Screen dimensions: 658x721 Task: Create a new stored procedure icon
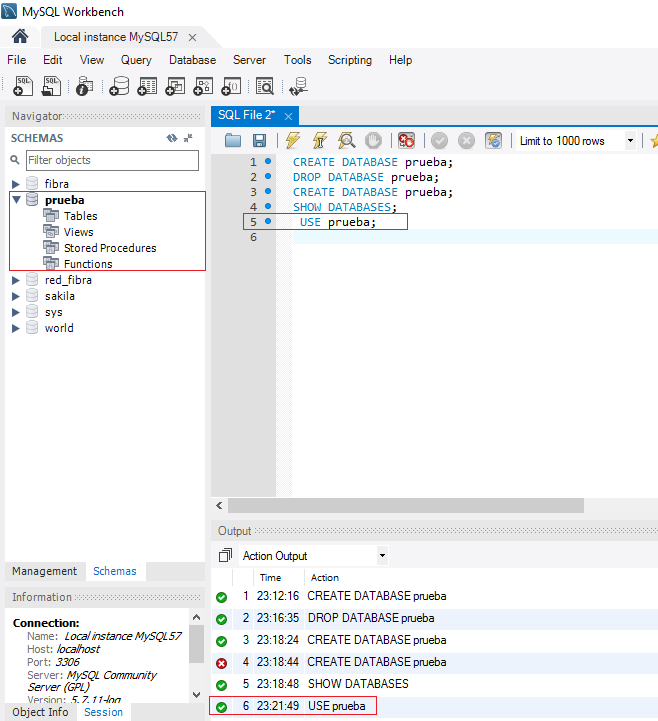click(x=203, y=86)
